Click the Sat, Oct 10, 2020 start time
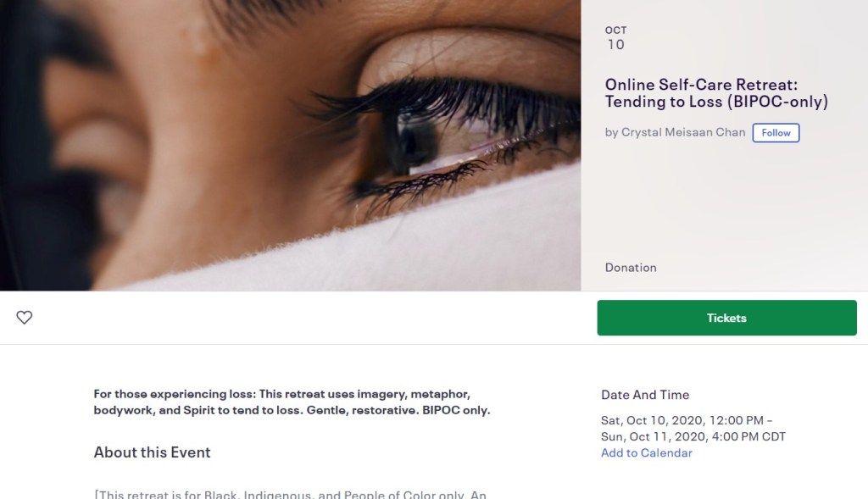 [x=687, y=420]
